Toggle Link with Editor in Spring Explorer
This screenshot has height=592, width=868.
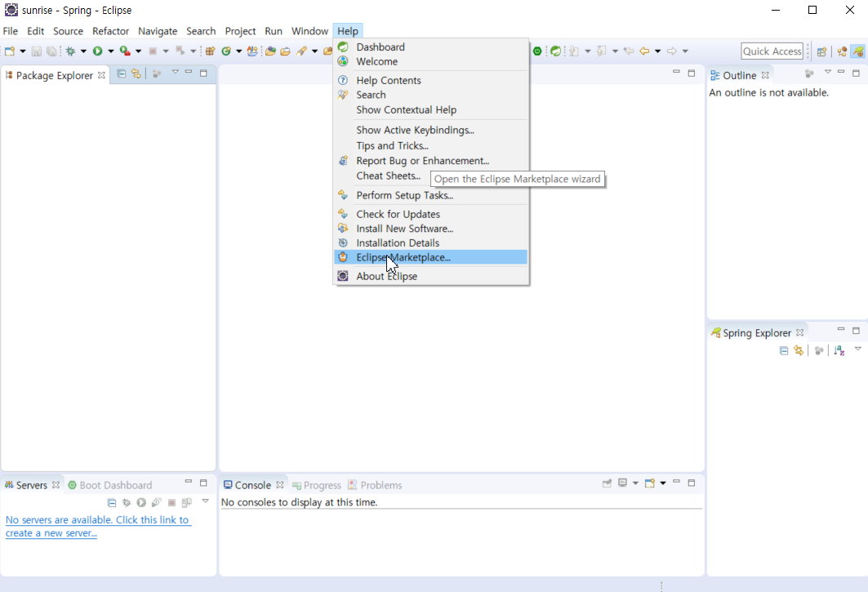click(x=799, y=350)
